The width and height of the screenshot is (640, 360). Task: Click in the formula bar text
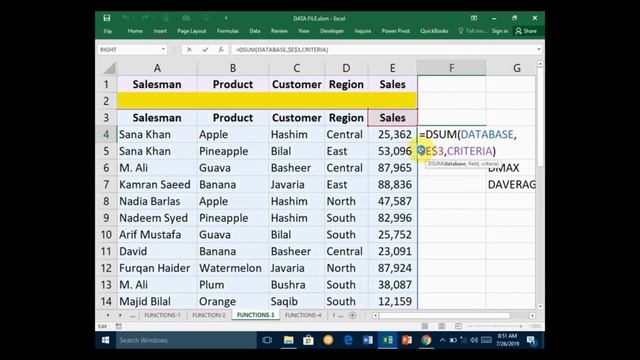pos(282,49)
